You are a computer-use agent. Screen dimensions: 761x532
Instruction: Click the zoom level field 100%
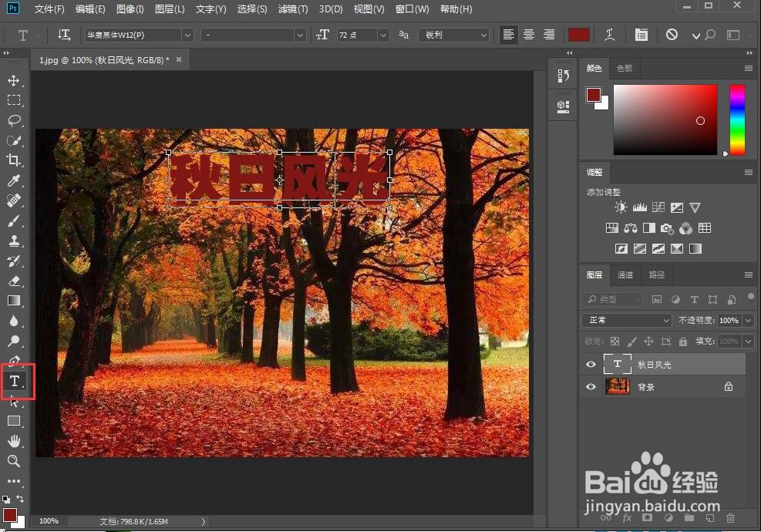[x=49, y=521]
